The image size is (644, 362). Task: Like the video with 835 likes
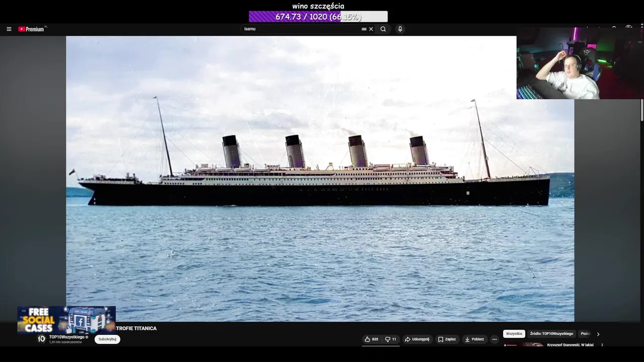[x=371, y=339]
